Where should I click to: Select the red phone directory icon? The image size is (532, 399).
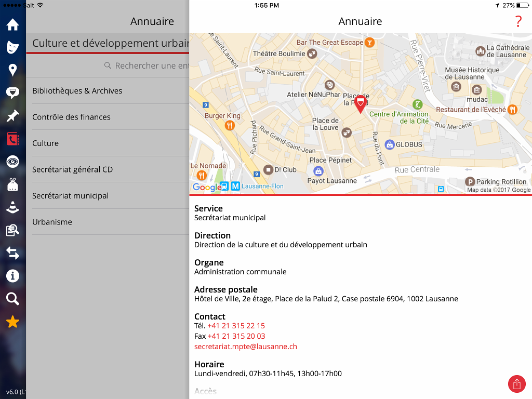tap(12, 139)
